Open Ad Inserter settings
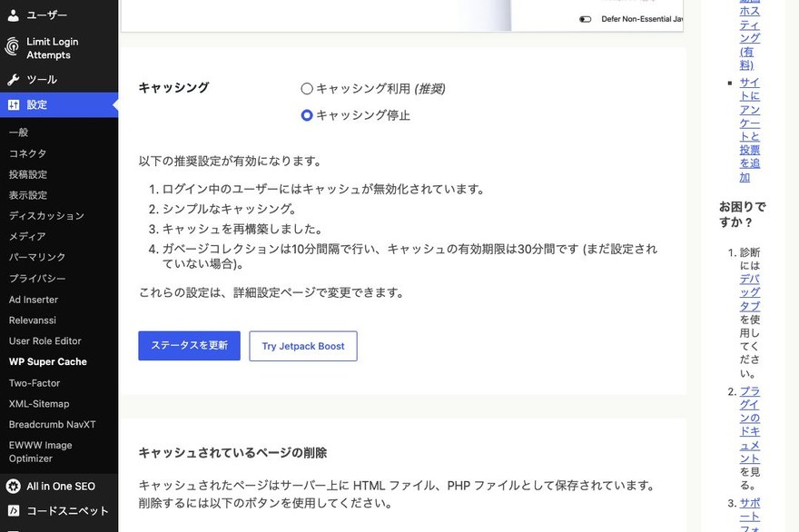Screen dimensions: 799x532 (x=34, y=300)
